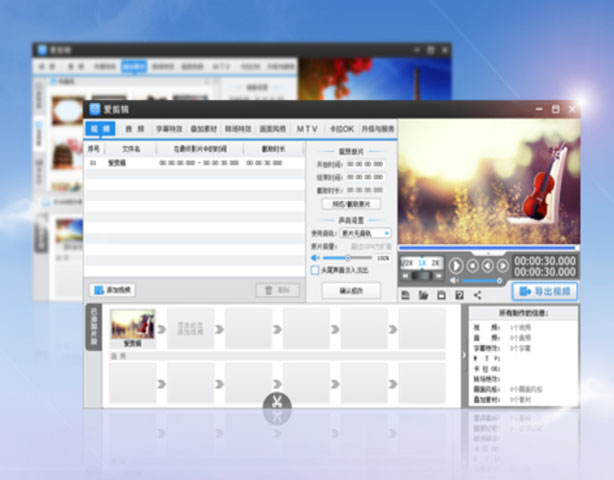Click the start time field 00:00:00.000
Screen dimensions: 614x480
pyautogui.click(x=365, y=164)
